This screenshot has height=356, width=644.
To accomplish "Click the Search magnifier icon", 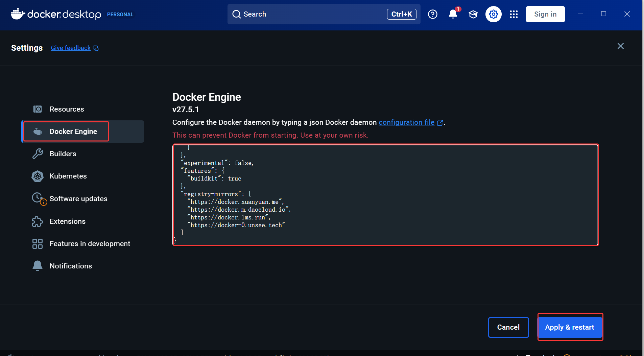I will [x=237, y=14].
